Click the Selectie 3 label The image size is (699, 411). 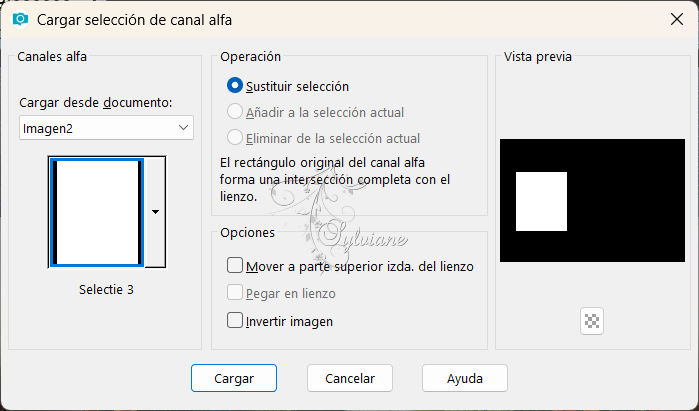106,290
